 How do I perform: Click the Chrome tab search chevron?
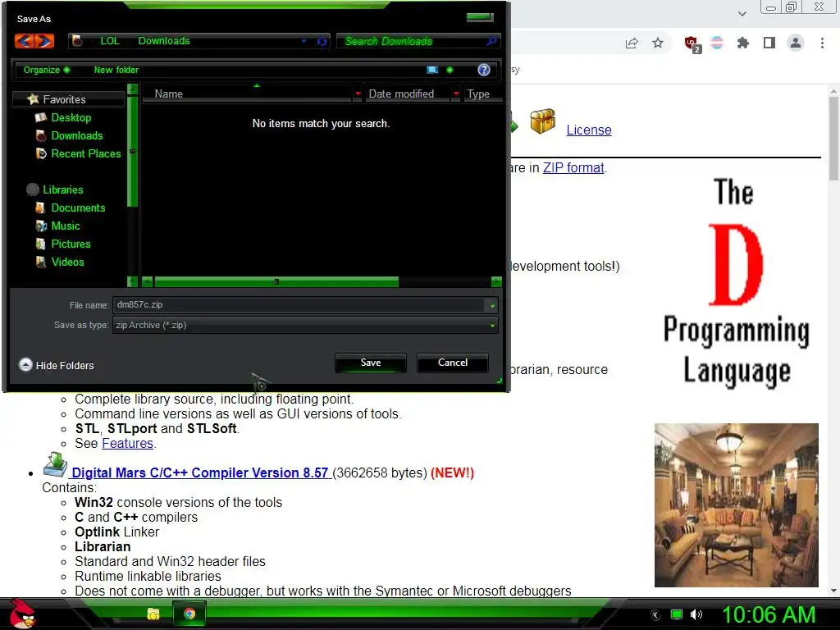[x=742, y=13]
